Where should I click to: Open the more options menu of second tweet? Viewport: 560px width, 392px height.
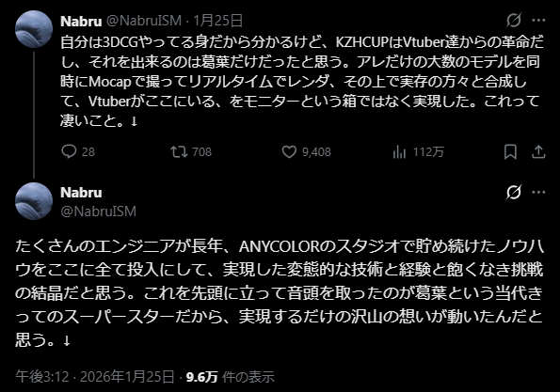coord(538,193)
